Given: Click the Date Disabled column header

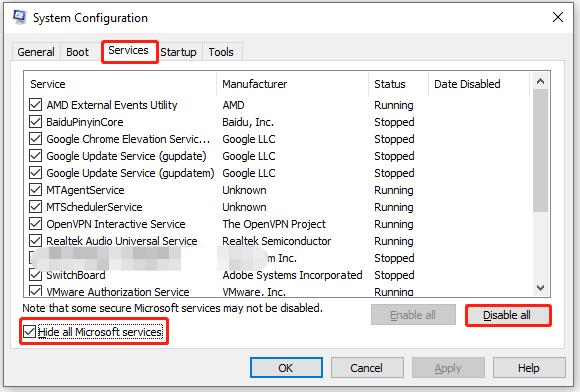Looking at the screenshot, I should [479, 84].
